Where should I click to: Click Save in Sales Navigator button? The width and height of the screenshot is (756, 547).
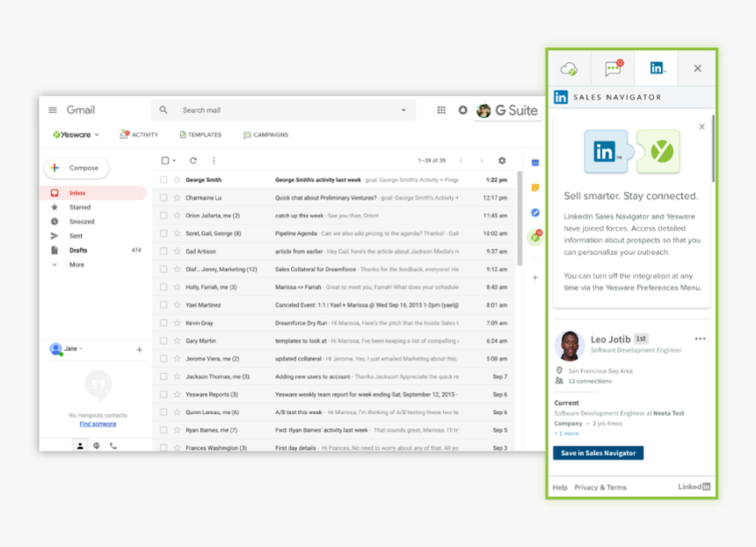(599, 453)
